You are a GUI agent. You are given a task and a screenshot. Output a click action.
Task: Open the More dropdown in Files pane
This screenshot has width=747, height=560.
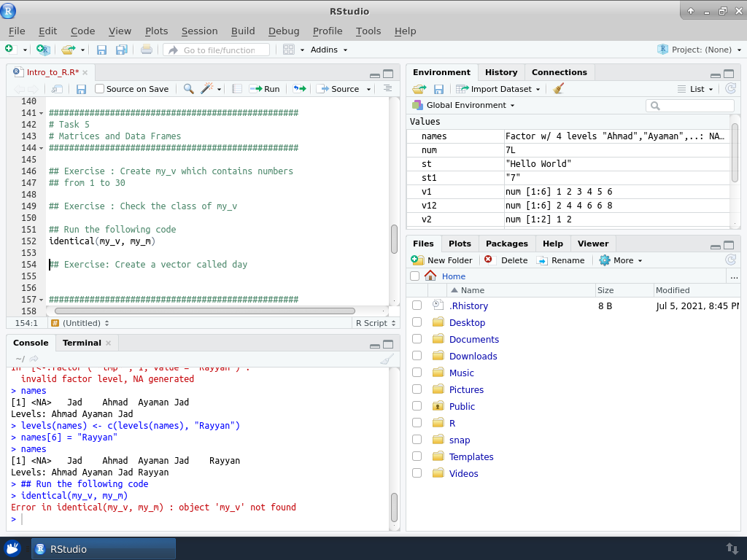click(621, 260)
